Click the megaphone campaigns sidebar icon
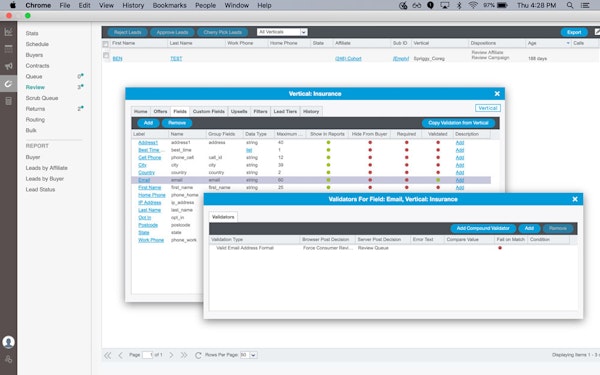600x375 pixels. [x=8, y=66]
